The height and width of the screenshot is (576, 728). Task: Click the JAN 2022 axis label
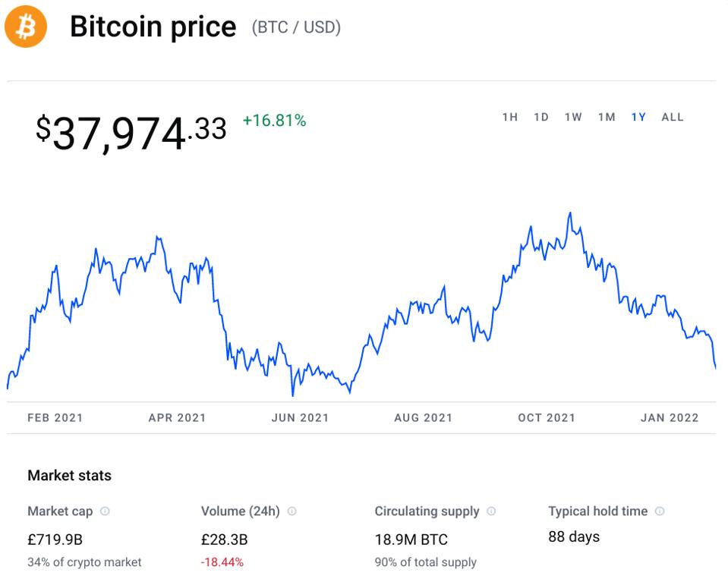[669, 417]
